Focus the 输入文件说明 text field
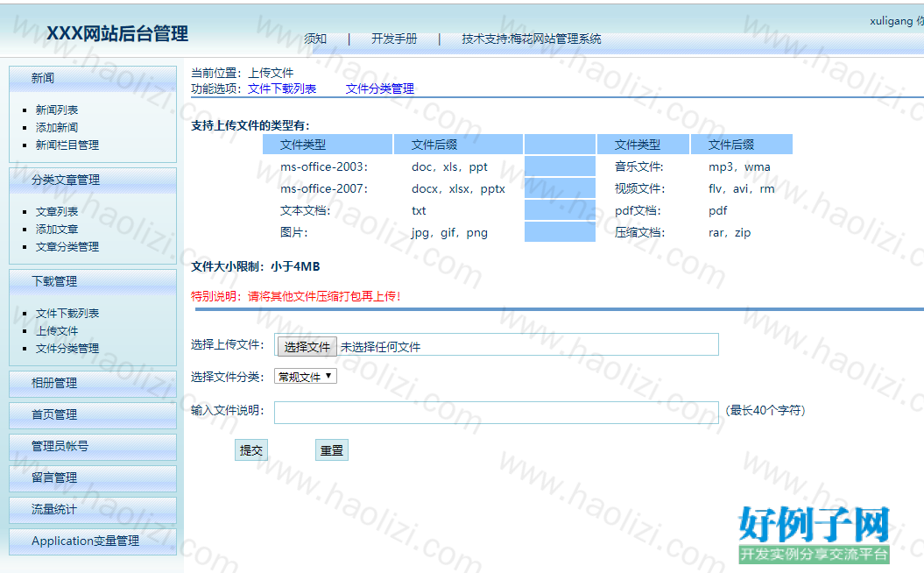924x573 pixels. pos(497,413)
